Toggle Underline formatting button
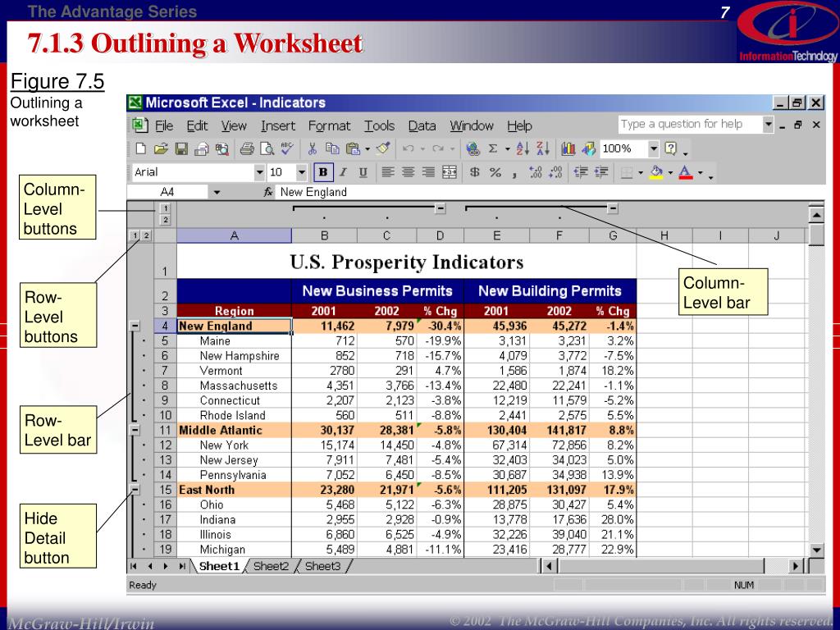This screenshot has width=840, height=630. click(363, 172)
